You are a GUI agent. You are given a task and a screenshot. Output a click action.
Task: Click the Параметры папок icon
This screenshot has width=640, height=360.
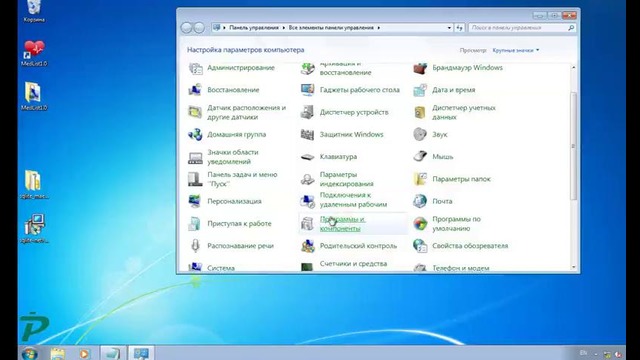point(420,179)
